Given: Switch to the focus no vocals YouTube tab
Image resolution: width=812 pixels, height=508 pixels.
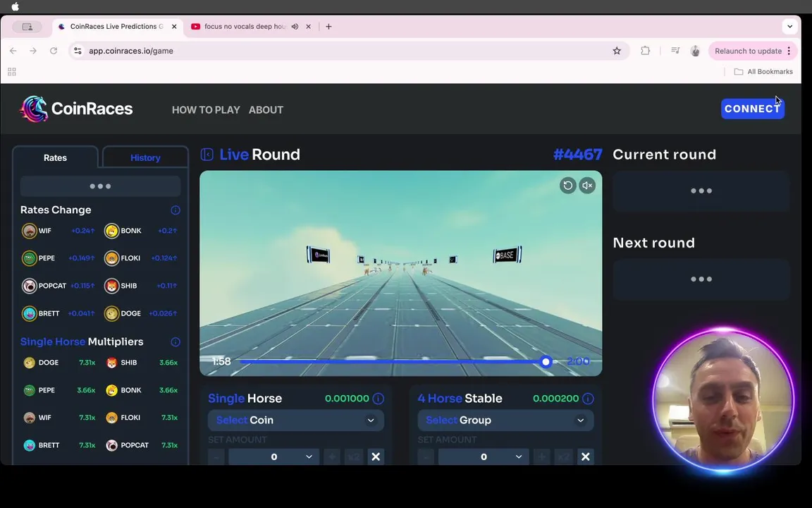Looking at the screenshot, I should coord(245,26).
